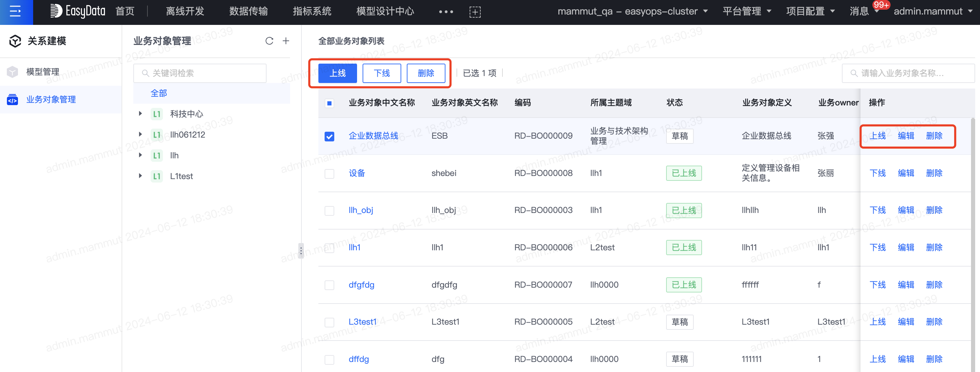The height and width of the screenshot is (372, 980).
Task: Check the llh1 row checkbox
Action: click(x=329, y=248)
